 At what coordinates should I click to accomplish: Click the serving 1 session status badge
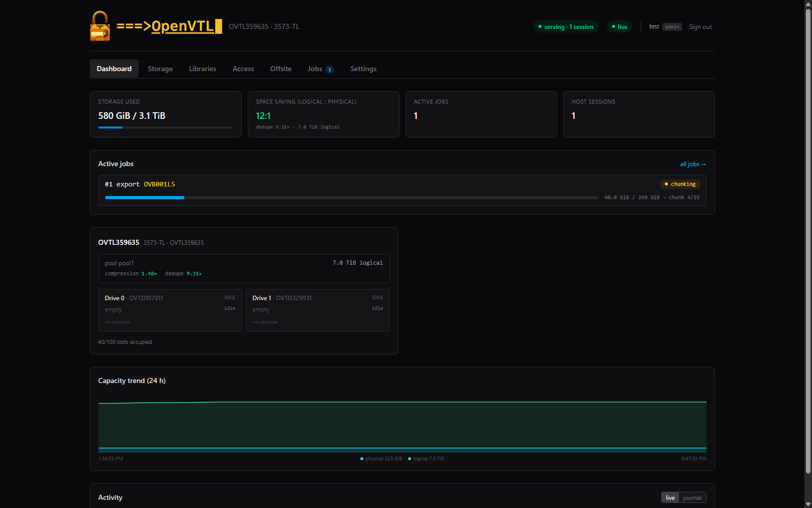click(566, 27)
